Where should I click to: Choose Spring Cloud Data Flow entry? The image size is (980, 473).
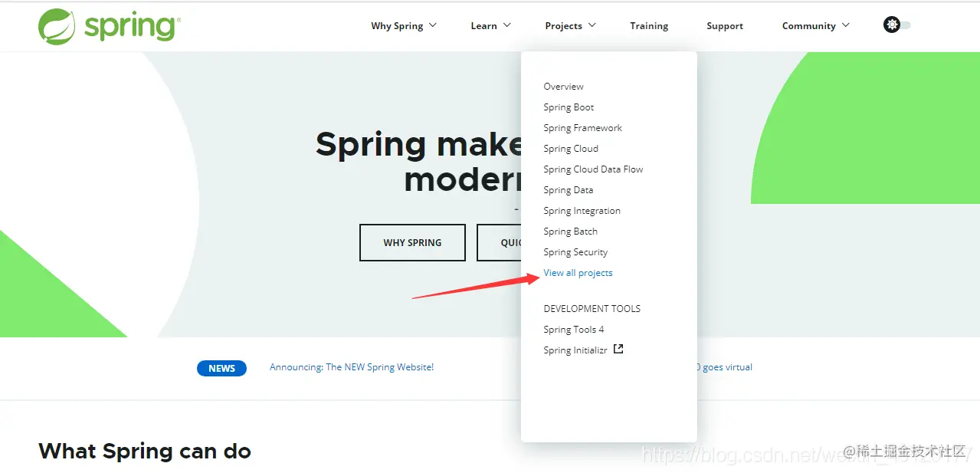pos(593,169)
